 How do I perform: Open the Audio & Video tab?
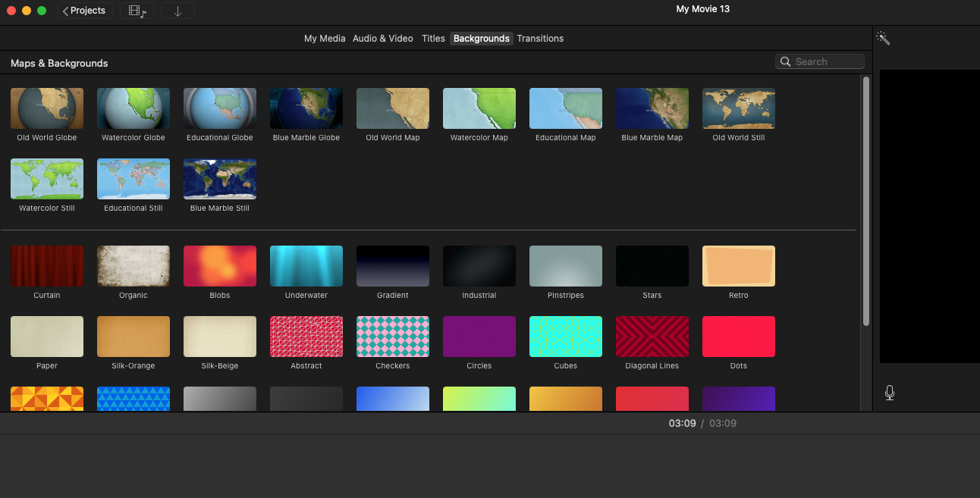382,39
